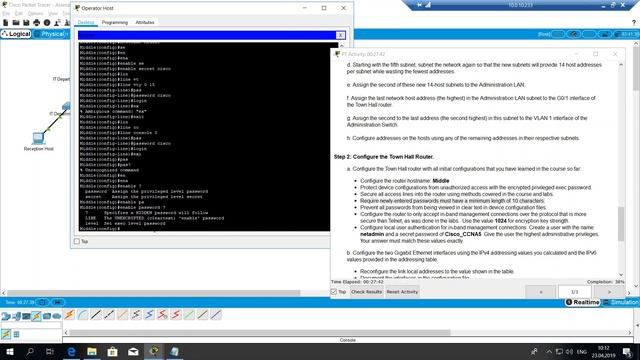640x360 pixels.
Task: Pick the Phone cable connection
Action: (x=136, y=315)
